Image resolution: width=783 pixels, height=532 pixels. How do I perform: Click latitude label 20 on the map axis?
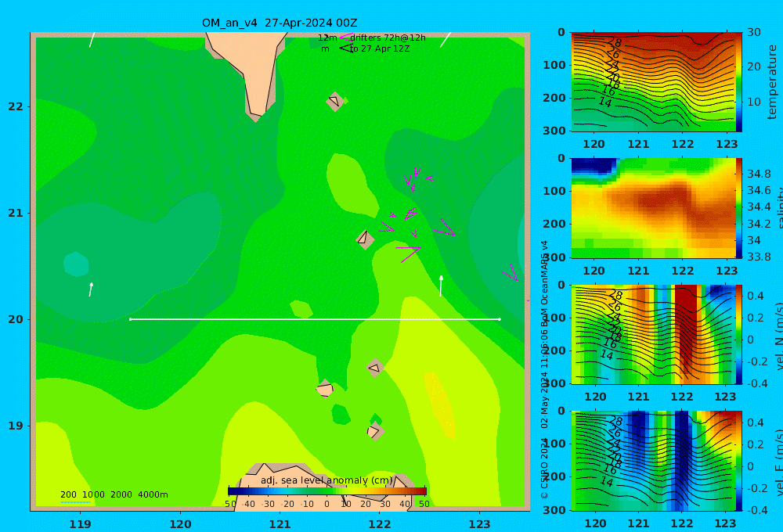(16, 319)
